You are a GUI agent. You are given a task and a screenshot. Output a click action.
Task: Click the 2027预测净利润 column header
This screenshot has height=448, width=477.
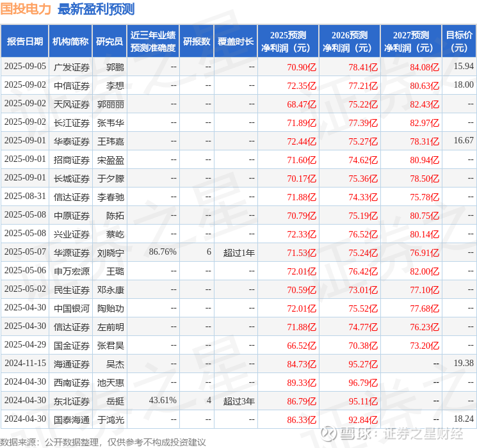click(411, 42)
